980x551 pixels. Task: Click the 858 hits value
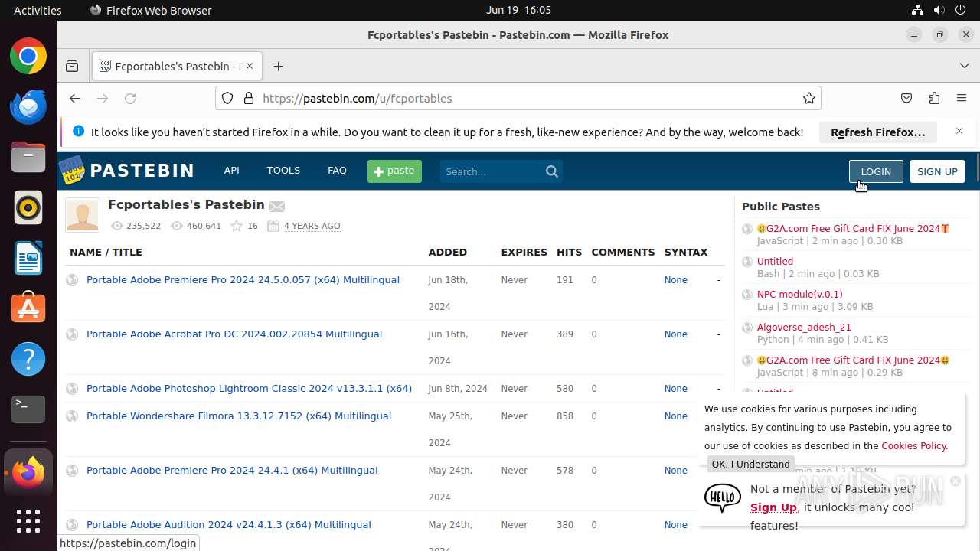[565, 416]
